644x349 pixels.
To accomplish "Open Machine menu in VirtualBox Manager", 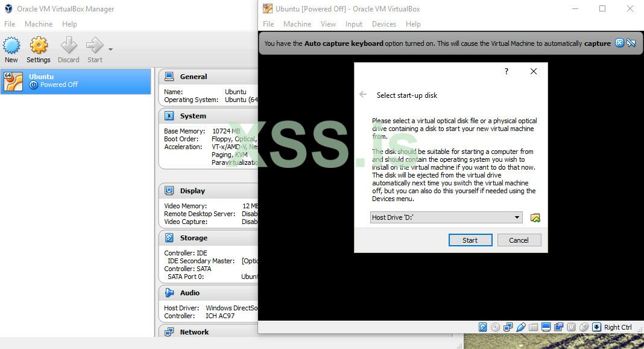I will (39, 24).
